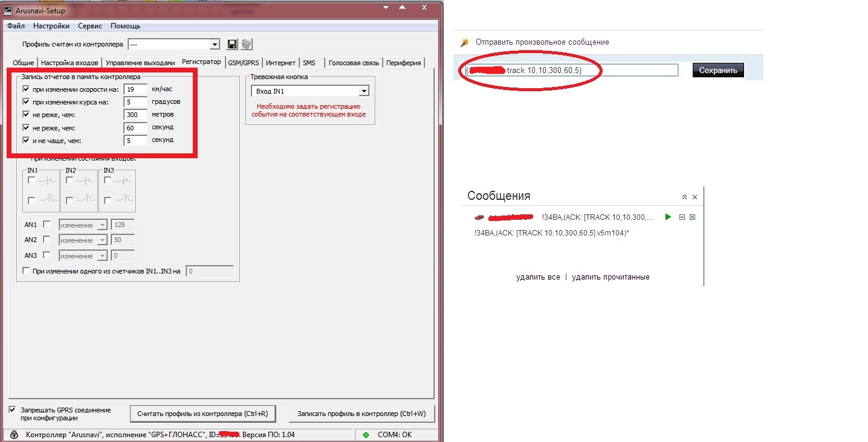Toggle 'Запрещать GPRS соединение' checkbox

[x=12, y=409]
